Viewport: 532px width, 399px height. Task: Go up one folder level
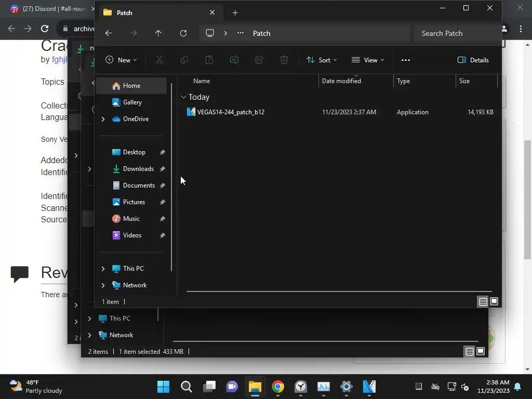(158, 33)
